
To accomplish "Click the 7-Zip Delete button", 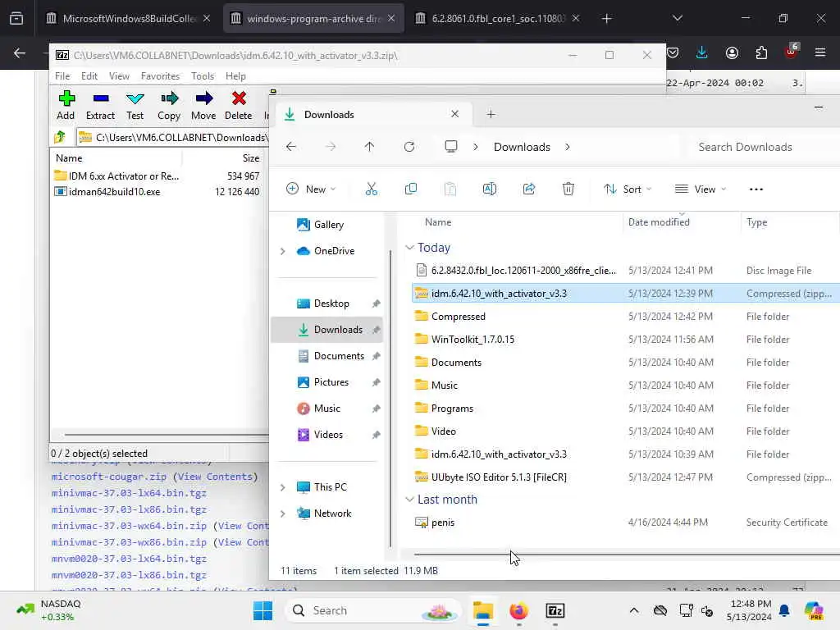I will tap(239, 105).
